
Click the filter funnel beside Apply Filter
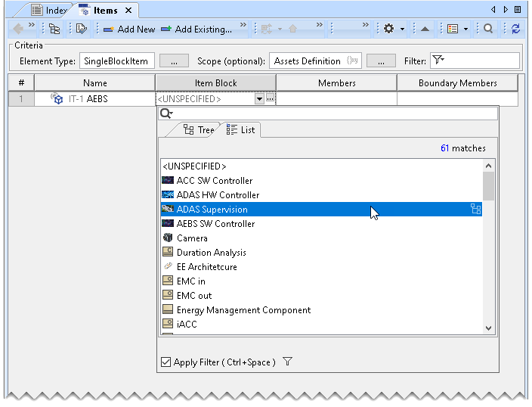[x=287, y=362]
